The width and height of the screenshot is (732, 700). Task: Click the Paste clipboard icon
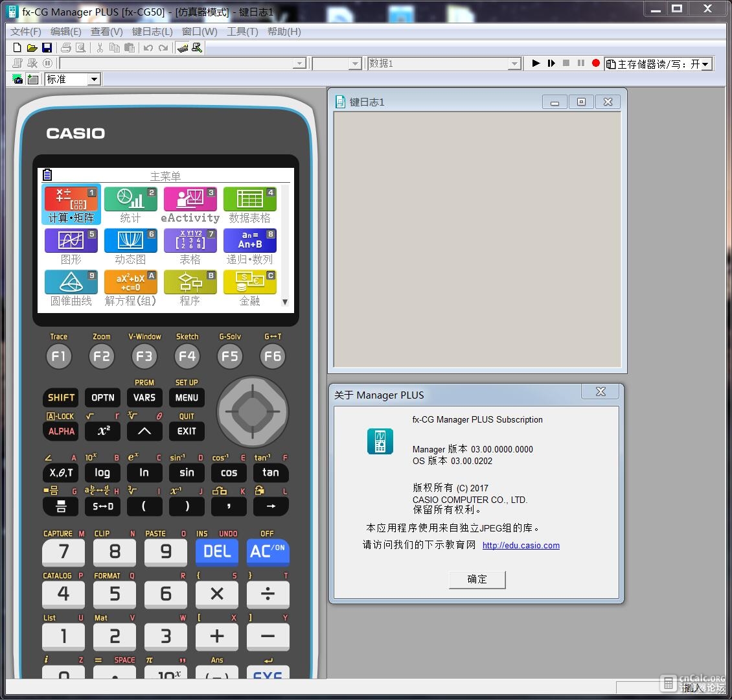coord(130,47)
